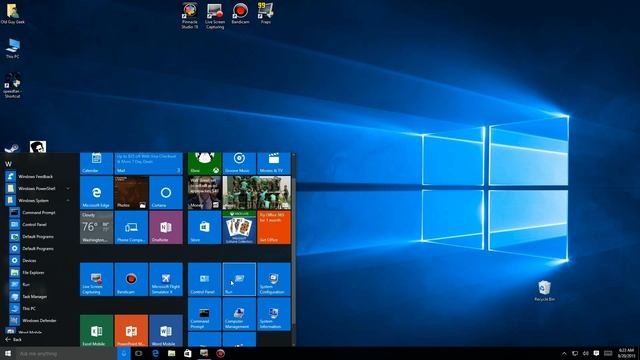Click the Back button in the Start menu
640x360 pixels.
point(13,340)
